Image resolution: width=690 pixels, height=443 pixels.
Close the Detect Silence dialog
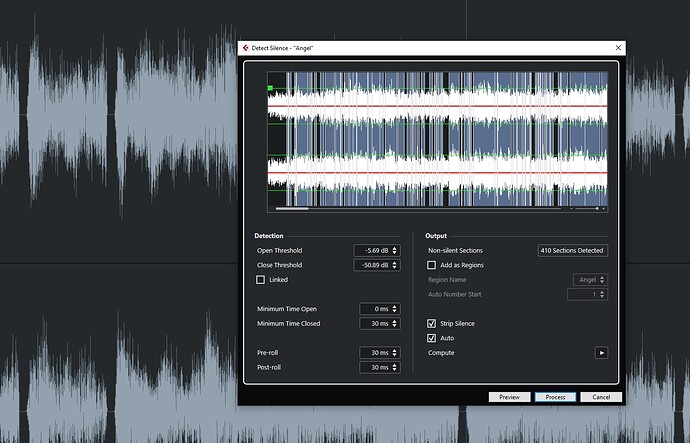[618, 47]
